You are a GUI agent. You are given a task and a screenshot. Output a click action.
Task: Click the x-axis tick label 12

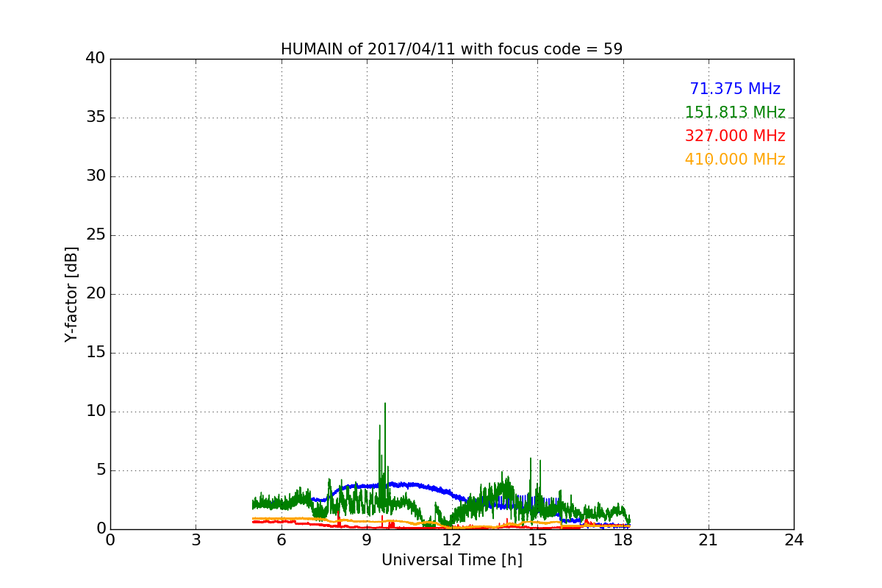pyautogui.click(x=452, y=540)
